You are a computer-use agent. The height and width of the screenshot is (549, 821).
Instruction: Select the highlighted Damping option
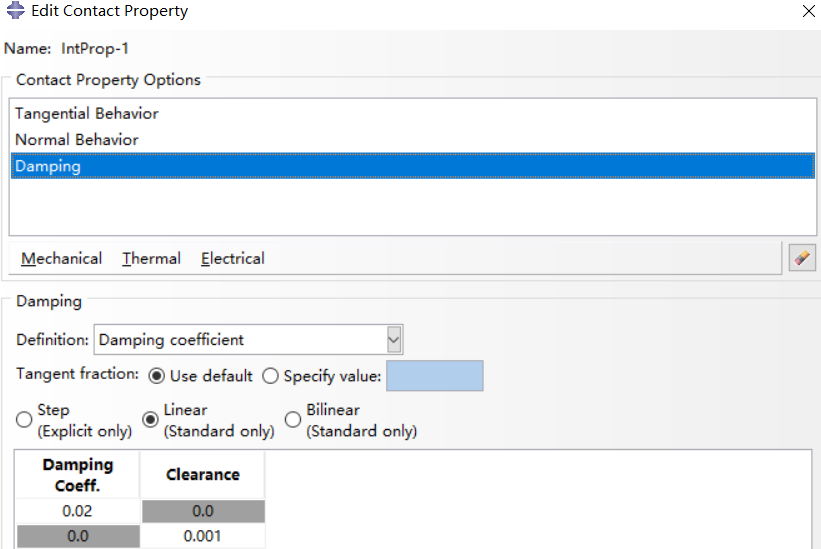(x=413, y=166)
